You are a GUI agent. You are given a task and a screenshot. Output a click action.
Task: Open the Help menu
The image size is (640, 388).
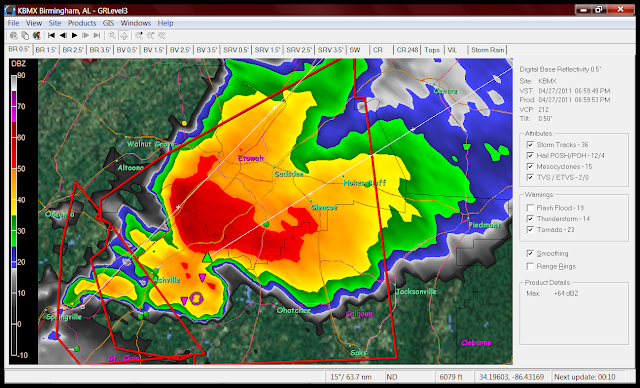point(165,23)
